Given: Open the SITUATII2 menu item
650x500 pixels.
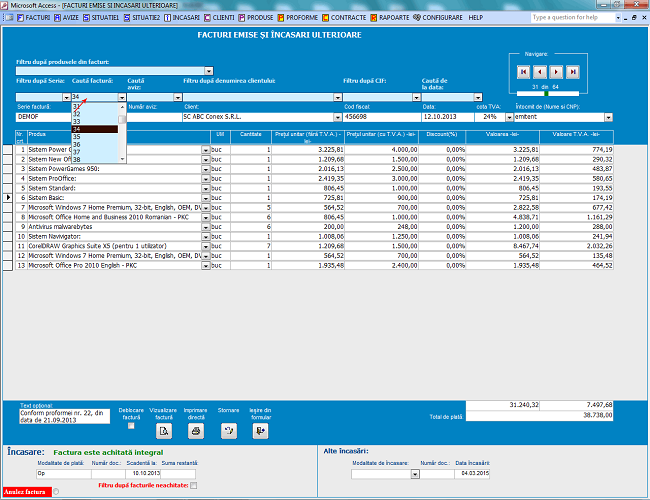Looking at the screenshot, I should tap(142, 17).
